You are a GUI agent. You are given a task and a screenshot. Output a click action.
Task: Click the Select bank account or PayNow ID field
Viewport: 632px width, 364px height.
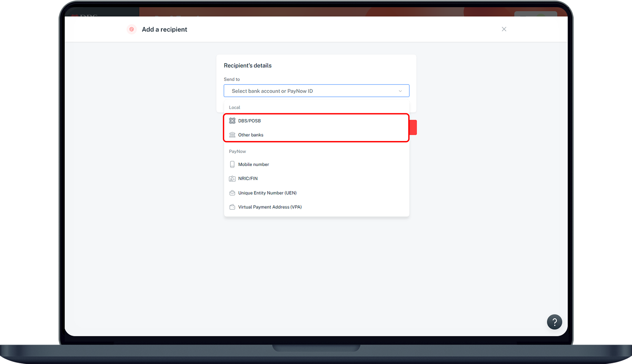311,91
